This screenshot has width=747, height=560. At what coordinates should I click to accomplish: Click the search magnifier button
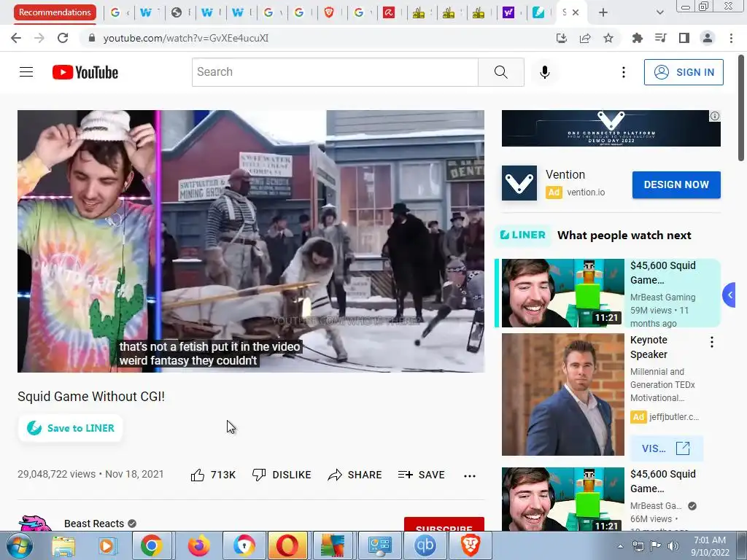[x=500, y=72]
